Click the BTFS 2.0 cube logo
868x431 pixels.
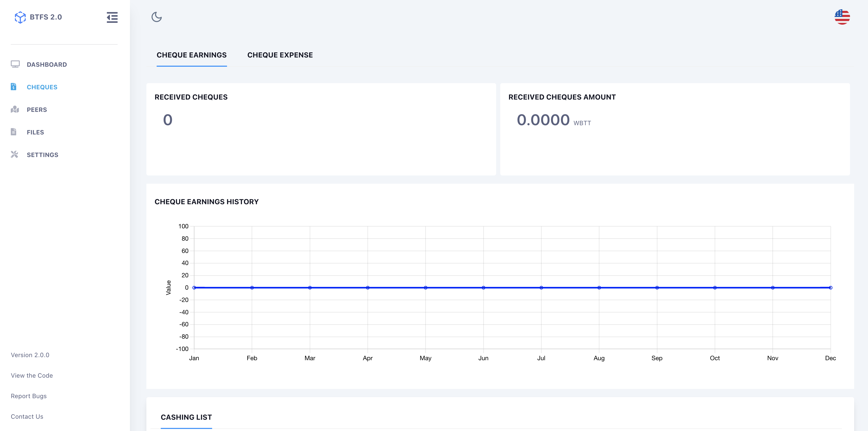click(x=21, y=17)
